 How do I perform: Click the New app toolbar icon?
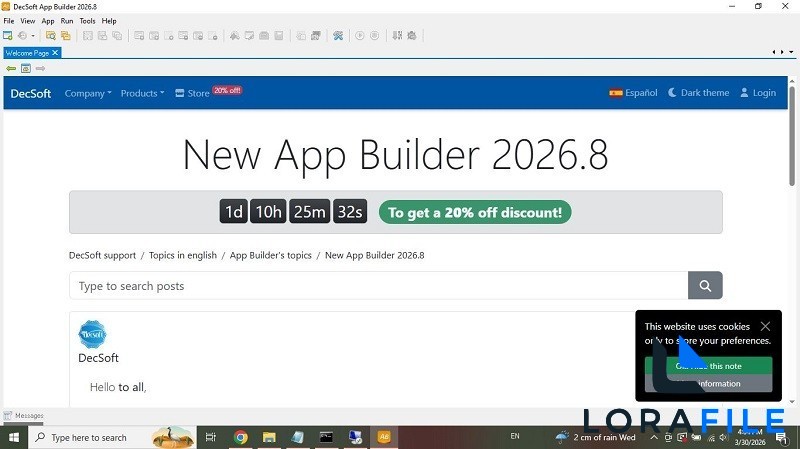click(x=8, y=36)
